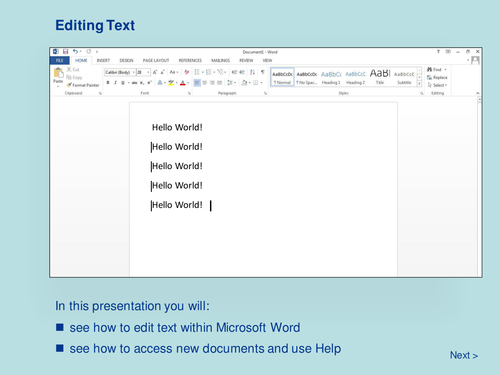
Task: Apply the Heading 2 style
Action: 355,77
